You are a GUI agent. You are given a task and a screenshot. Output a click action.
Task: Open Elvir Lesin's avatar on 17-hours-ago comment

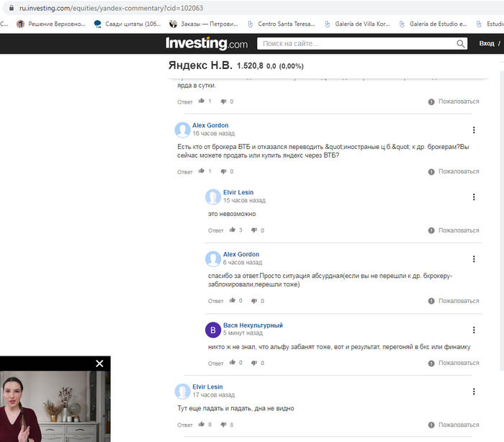click(183, 391)
